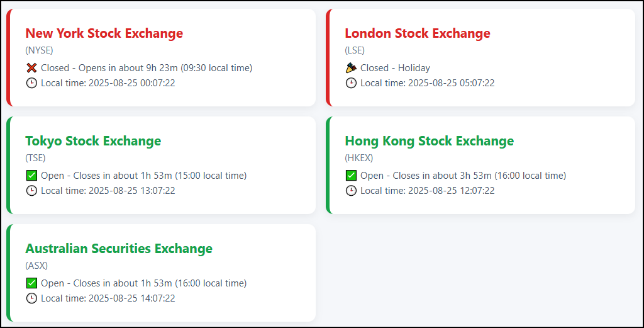Click the London Closed - Holiday status text
Image resolution: width=644 pixels, height=328 pixels.
(395, 68)
